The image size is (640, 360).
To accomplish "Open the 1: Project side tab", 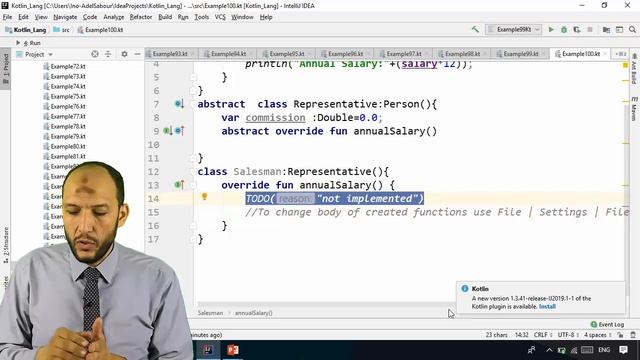I will coord(5,69).
